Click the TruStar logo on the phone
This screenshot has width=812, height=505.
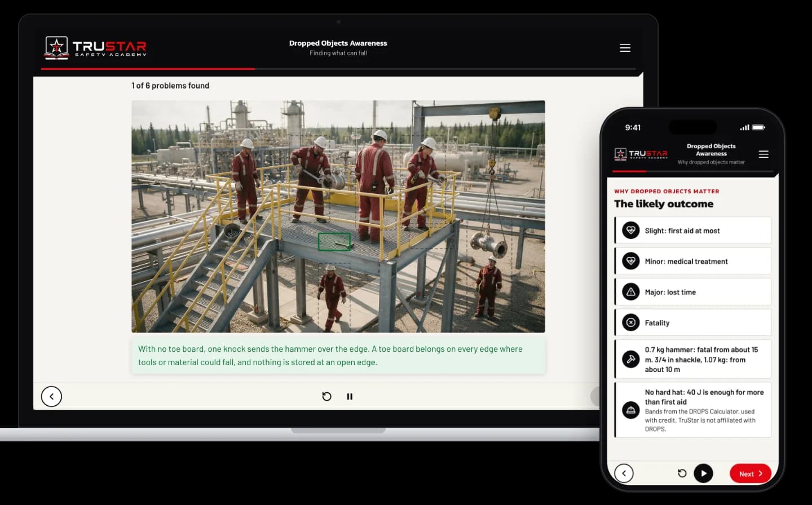tap(641, 154)
